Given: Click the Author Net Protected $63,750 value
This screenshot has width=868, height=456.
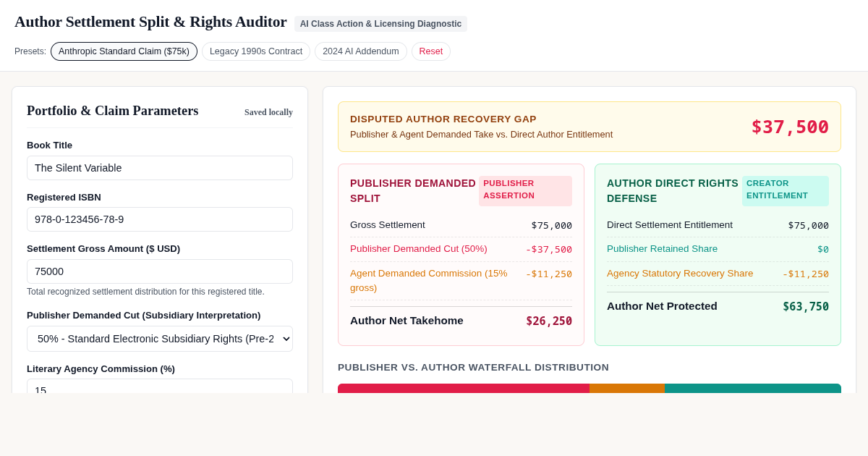Looking at the screenshot, I should coord(806,306).
